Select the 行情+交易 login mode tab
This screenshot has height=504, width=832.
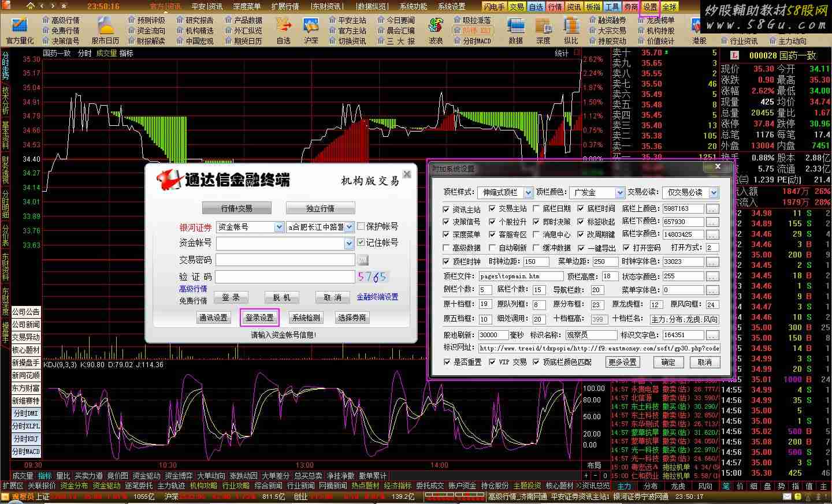tap(237, 208)
